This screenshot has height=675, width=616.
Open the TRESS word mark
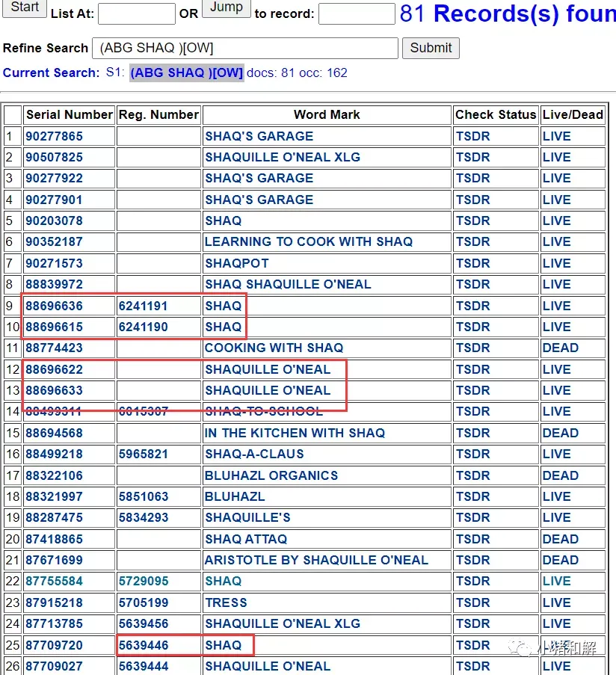226,602
